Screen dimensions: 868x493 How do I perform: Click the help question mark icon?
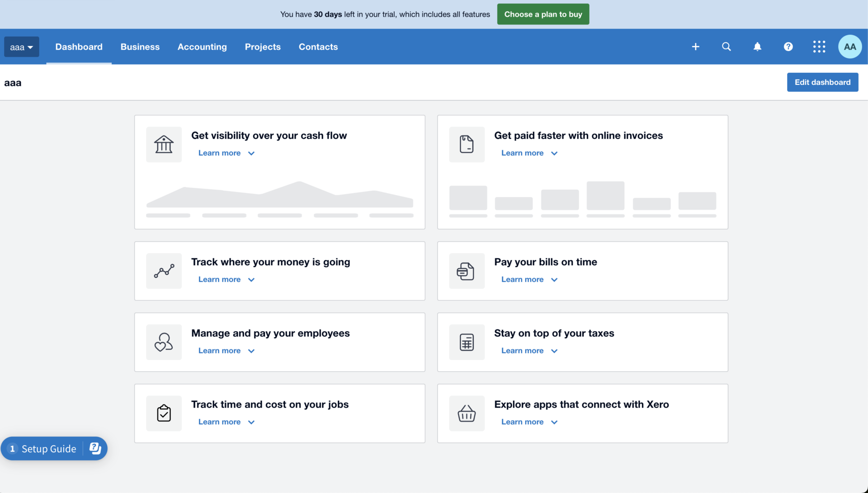click(788, 47)
